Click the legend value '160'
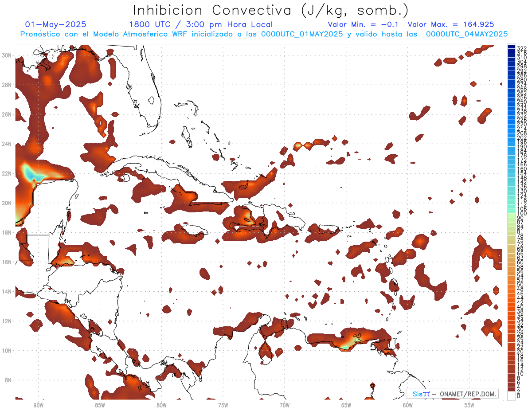 coord(522,169)
